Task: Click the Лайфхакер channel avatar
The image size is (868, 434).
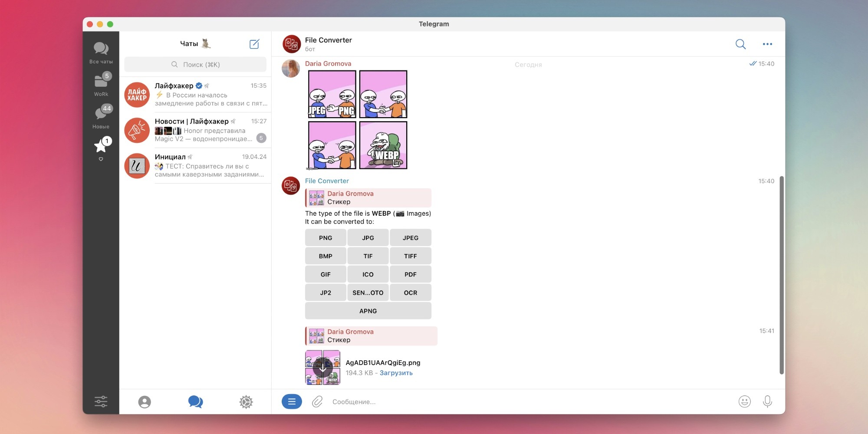Action: (137, 95)
